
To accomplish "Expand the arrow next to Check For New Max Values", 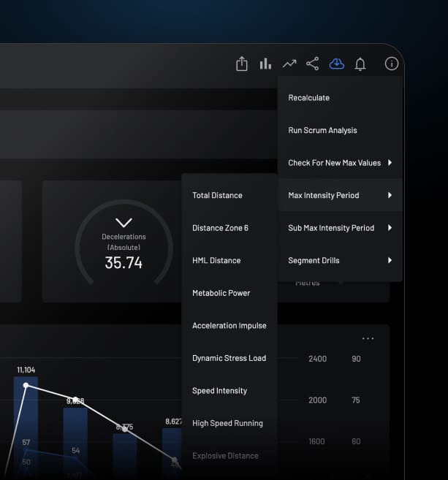I will (x=390, y=162).
